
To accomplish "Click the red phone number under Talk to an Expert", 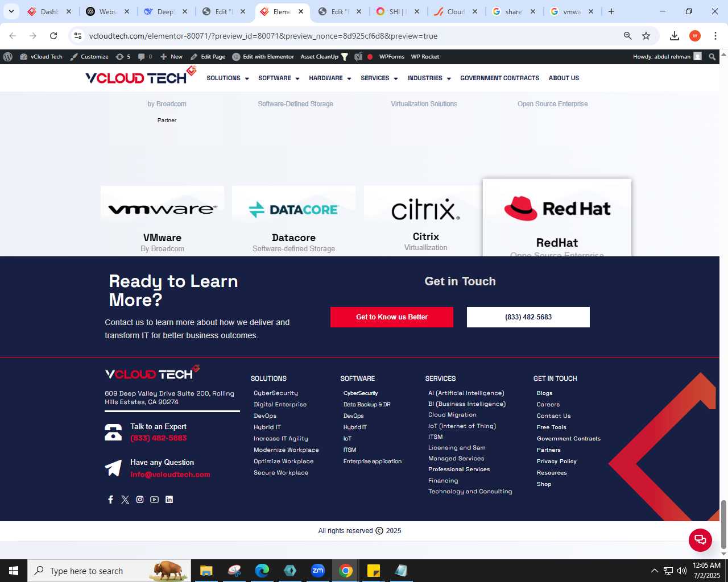I will (158, 438).
